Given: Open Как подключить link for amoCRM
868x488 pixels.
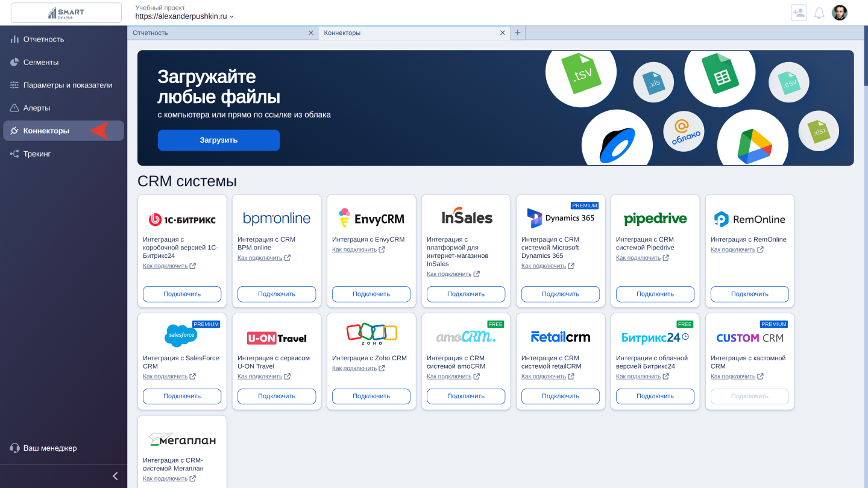Looking at the screenshot, I should pyautogui.click(x=453, y=377).
